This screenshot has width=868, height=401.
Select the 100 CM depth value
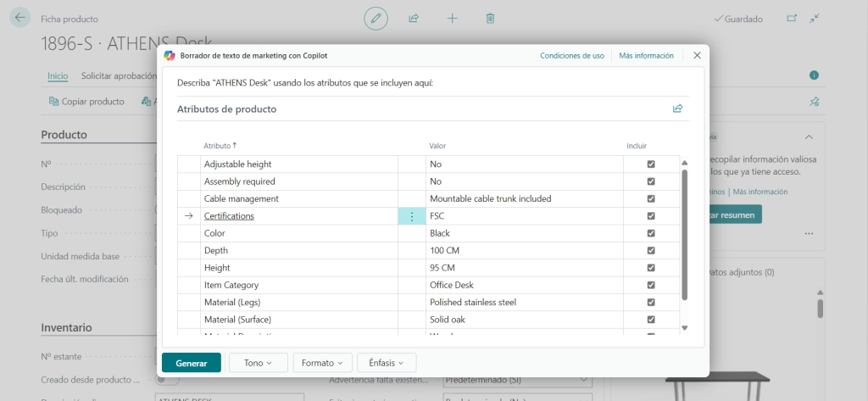click(524, 250)
